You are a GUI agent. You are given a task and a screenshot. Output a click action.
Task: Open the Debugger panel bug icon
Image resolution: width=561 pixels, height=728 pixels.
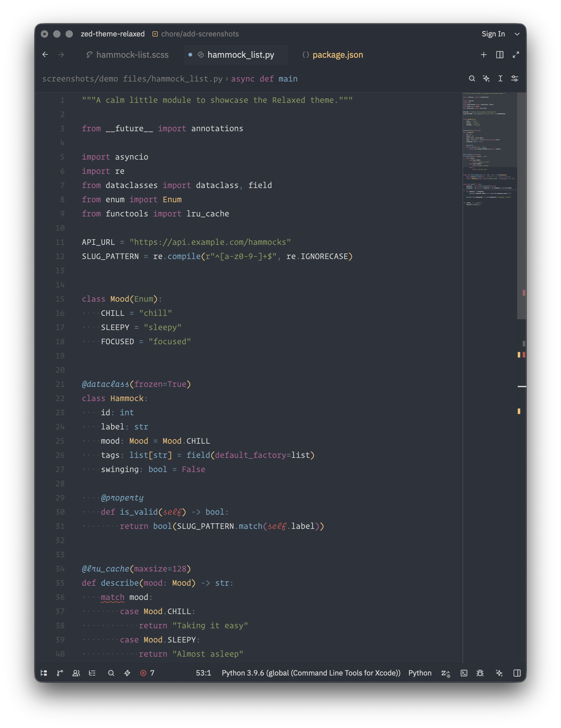[x=480, y=673]
